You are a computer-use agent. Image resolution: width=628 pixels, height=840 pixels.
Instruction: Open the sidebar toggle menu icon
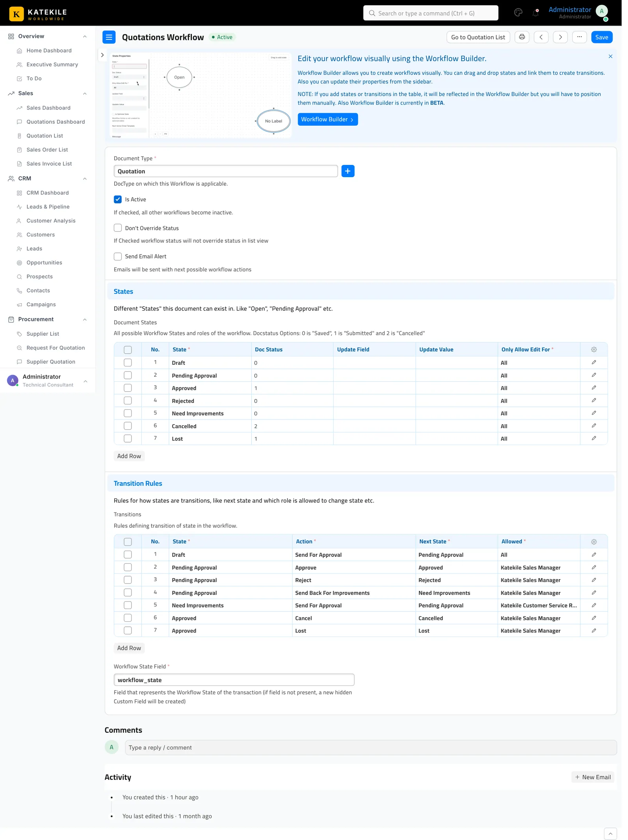(x=109, y=37)
